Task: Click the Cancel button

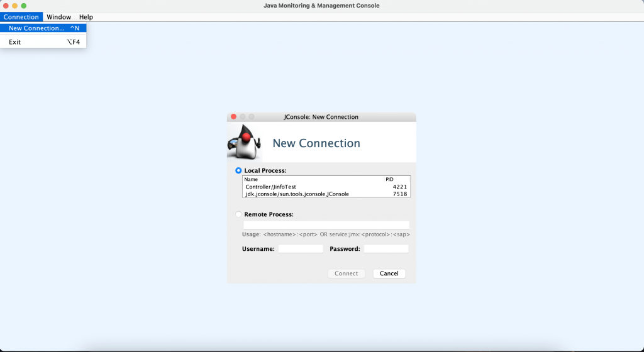Action: [x=389, y=273]
